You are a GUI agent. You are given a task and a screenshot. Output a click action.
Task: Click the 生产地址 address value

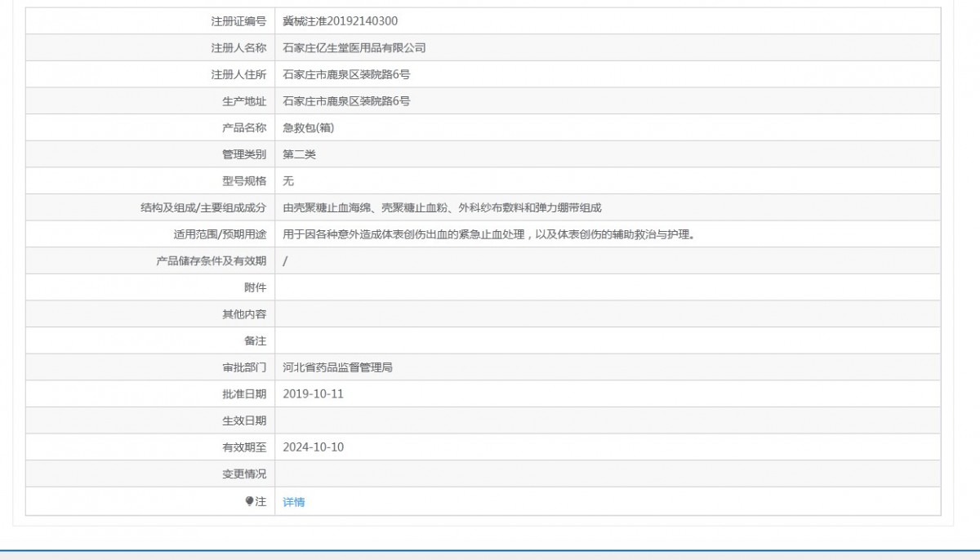[346, 101]
